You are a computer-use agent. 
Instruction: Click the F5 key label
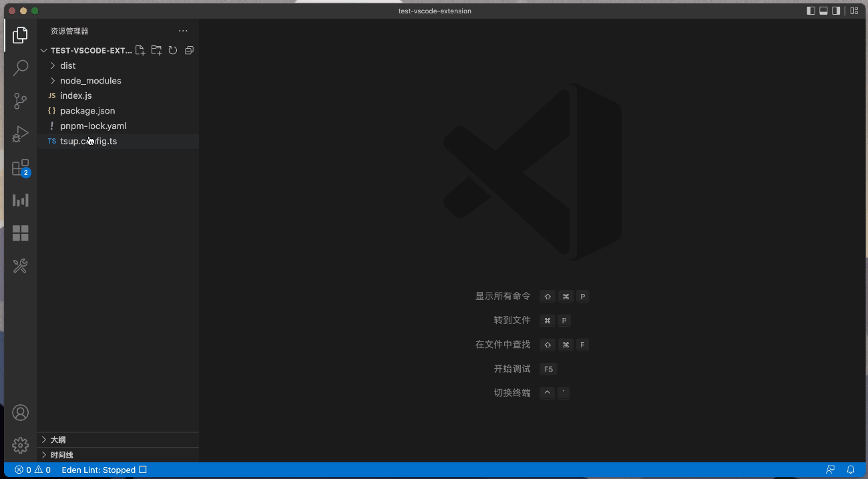click(x=548, y=369)
